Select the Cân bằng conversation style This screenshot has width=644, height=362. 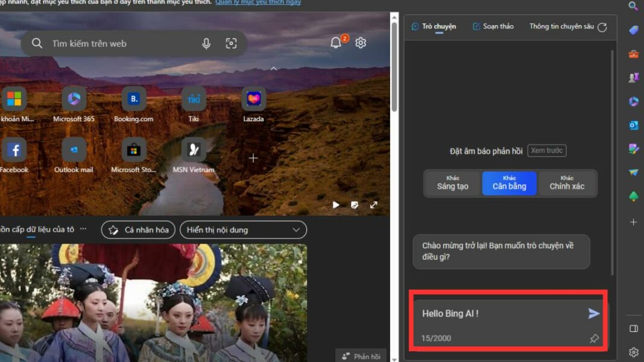point(508,183)
